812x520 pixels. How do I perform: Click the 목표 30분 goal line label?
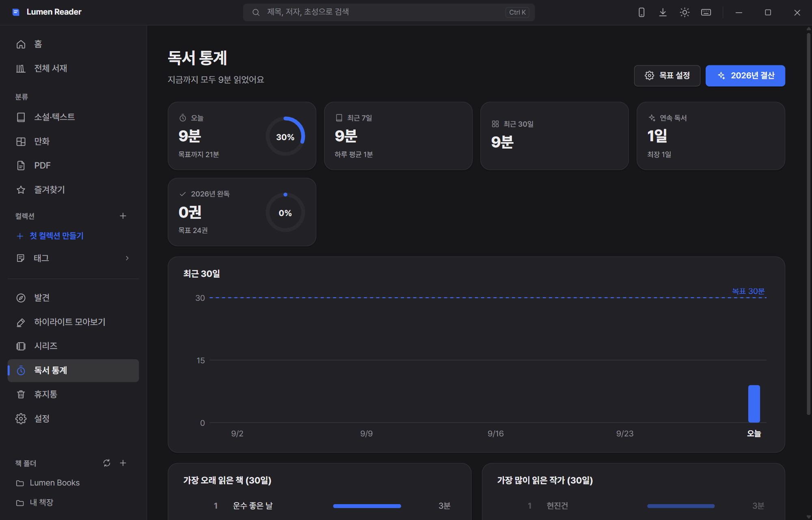[x=748, y=291]
